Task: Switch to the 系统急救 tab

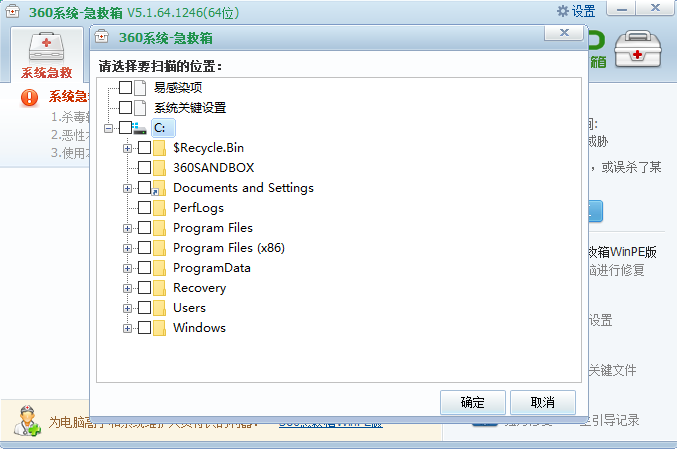Action: [x=47, y=54]
